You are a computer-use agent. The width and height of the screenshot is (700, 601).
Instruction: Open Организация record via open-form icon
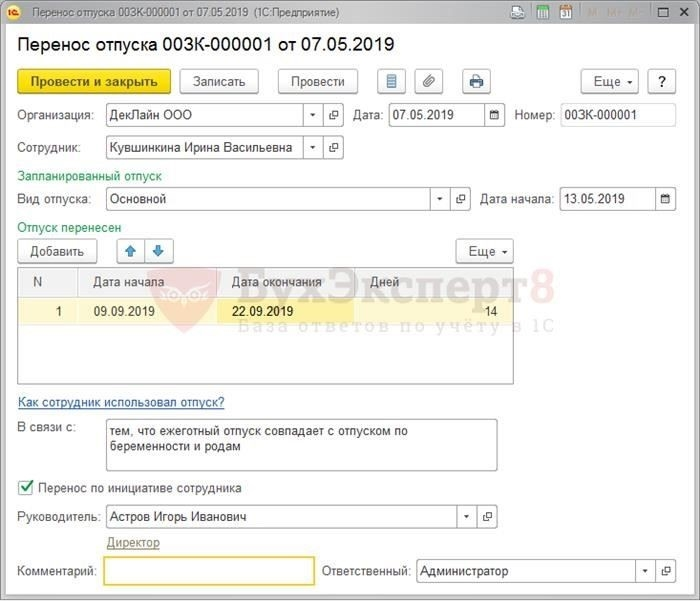(x=333, y=115)
